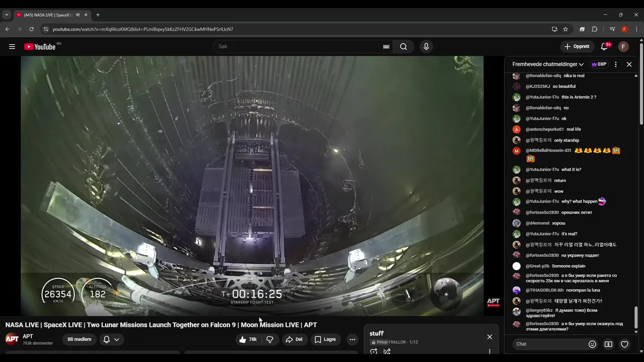Toggle playlist shuffle
This screenshot has width=644, height=362.
tap(387, 351)
